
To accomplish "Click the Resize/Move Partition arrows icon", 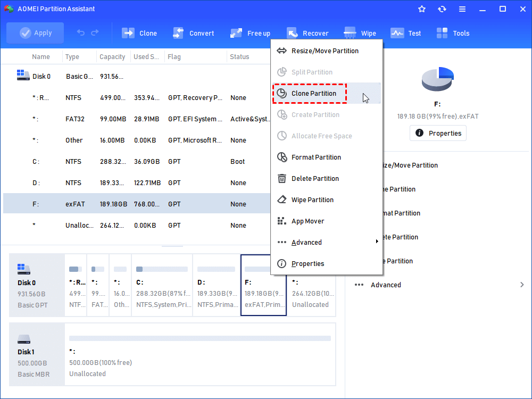I will [281, 51].
